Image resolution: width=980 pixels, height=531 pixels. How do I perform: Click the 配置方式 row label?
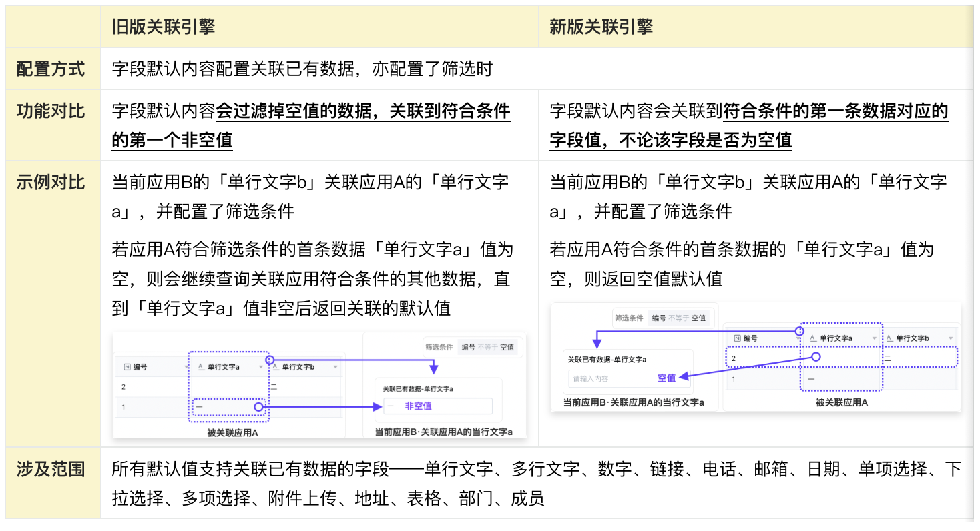[51, 69]
